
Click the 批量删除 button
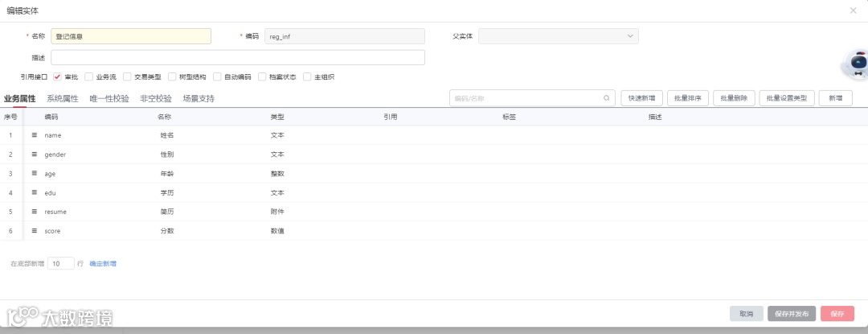(734, 98)
